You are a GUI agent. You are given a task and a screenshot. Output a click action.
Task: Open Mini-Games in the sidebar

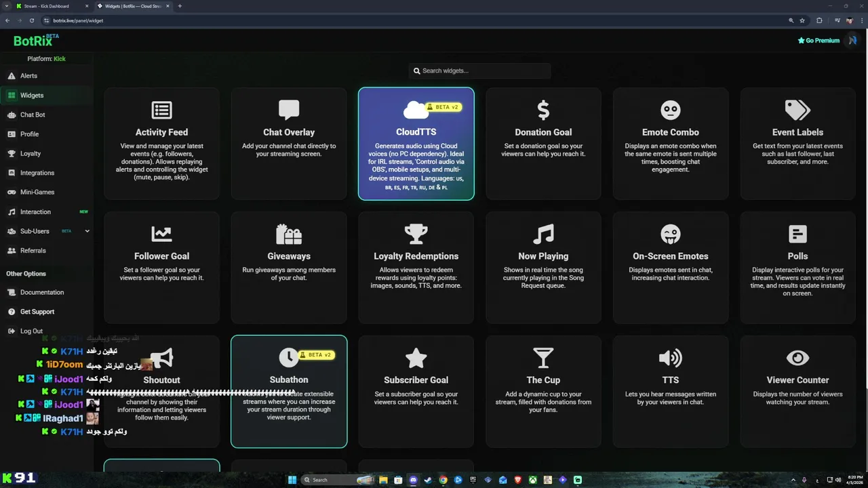pos(47,192)
